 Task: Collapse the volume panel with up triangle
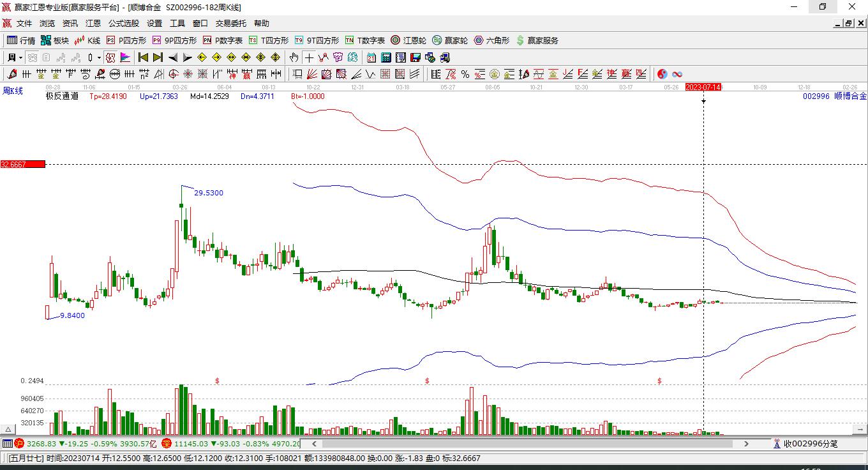[9, 430]
